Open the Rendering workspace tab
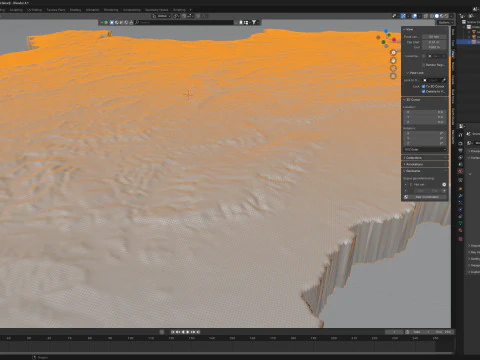 click(x=111, y=10)
